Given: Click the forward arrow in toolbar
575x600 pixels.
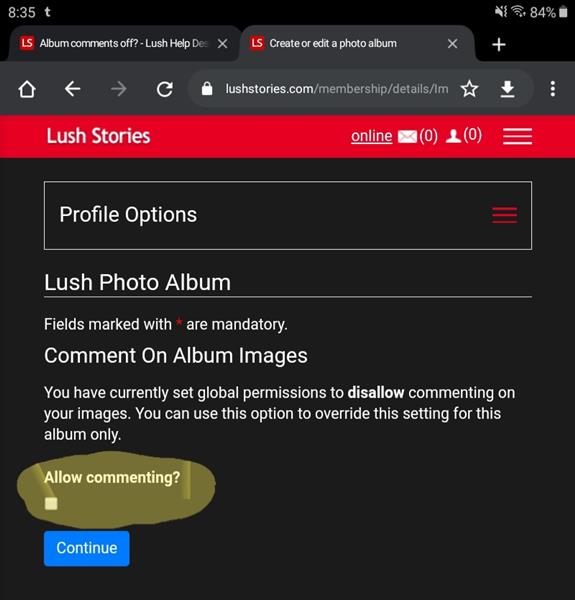Looking at the screenshot, I should coord(119,89).
